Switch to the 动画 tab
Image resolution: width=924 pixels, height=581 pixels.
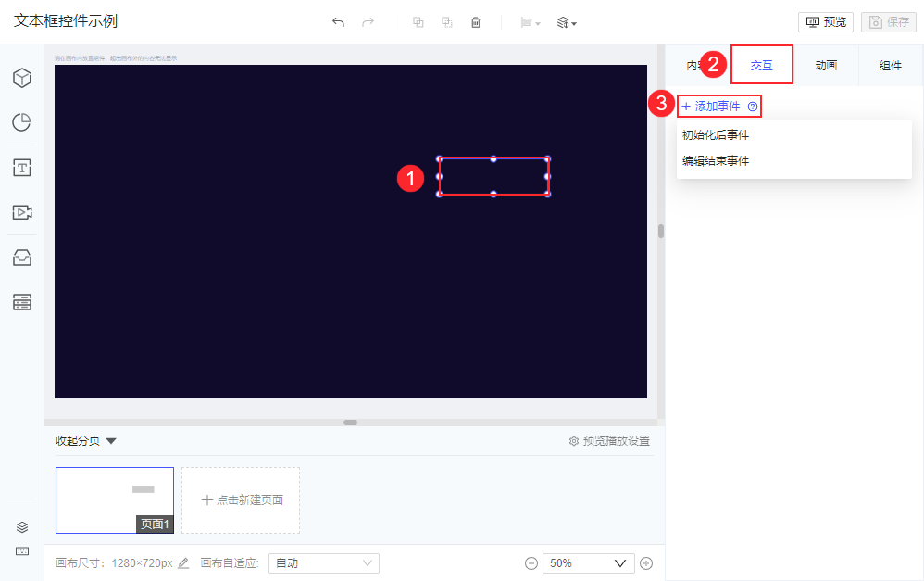coord(826,65)
